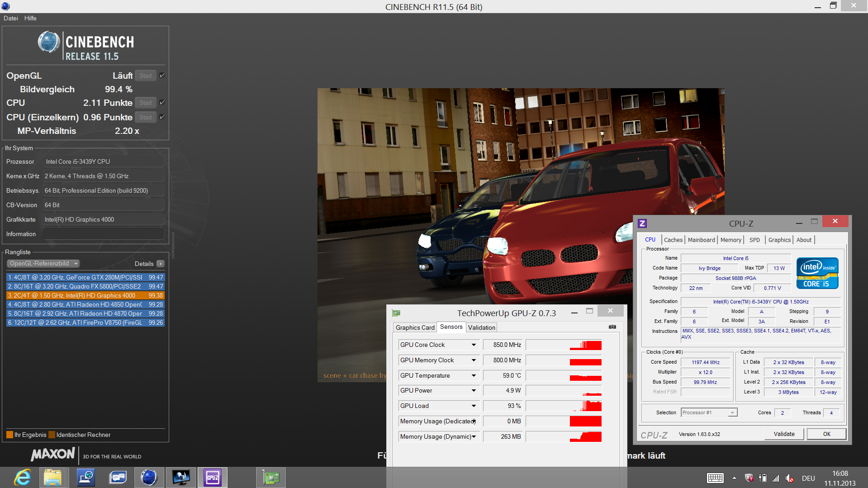The image size is (868, 488).
Task: Start the CPU benchmark
Action: [146, 103]
